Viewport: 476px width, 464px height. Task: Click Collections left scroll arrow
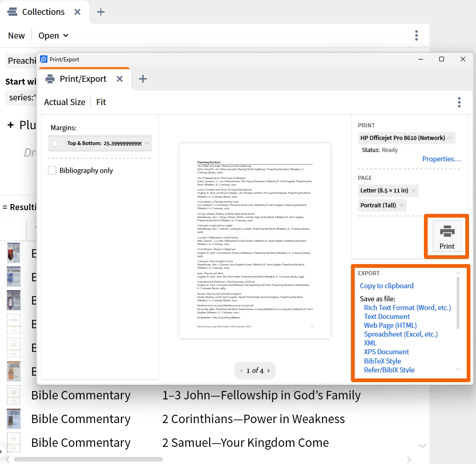(x=7, y=459)
